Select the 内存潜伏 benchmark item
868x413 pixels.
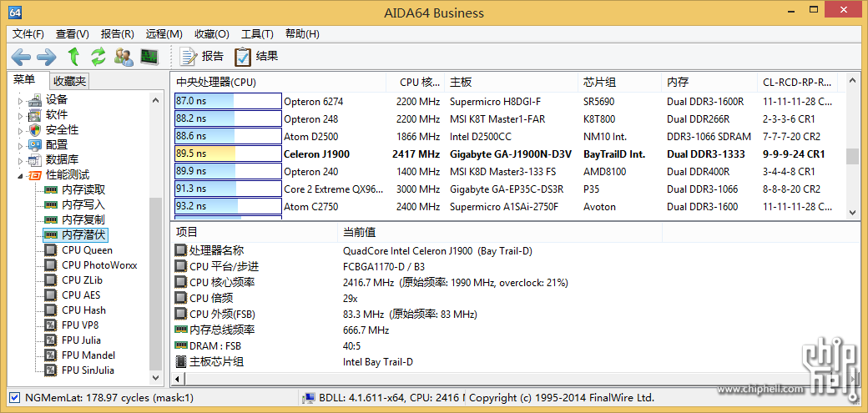tap(83, 234)
